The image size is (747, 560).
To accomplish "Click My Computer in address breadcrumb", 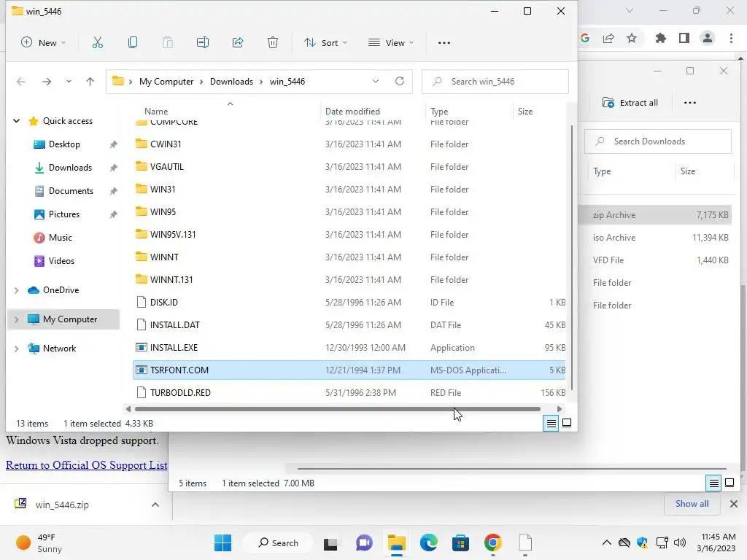I will (166, 82).
